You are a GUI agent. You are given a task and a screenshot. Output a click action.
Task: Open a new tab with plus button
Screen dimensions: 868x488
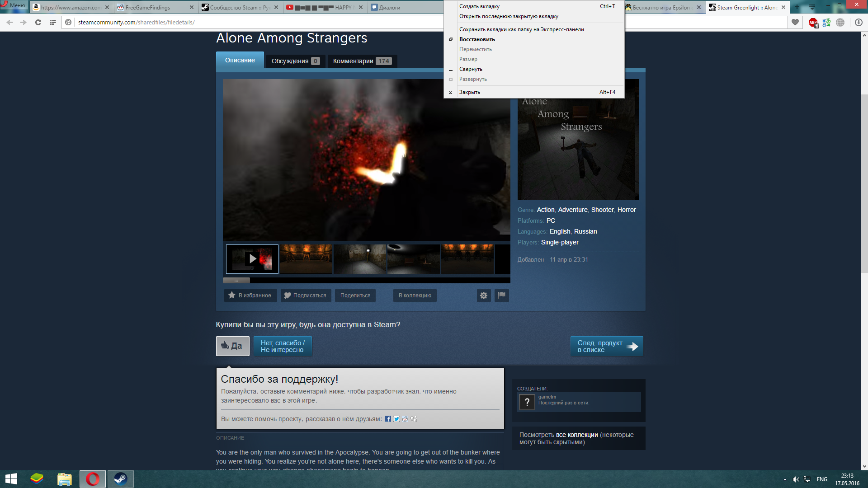[x=797, y=7]
